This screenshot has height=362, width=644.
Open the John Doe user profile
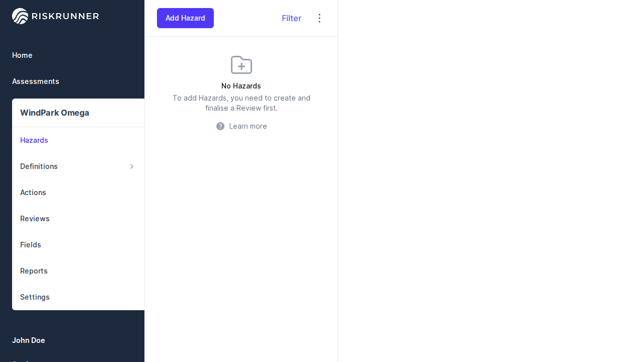(29, 340)
